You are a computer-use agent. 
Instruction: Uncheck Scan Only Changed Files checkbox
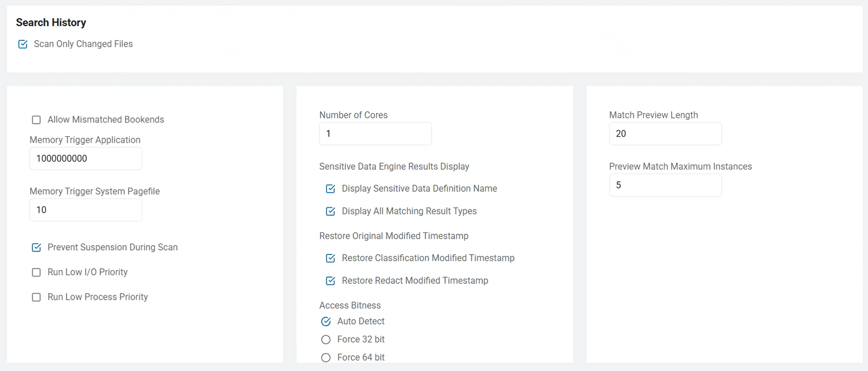point(23,44)
